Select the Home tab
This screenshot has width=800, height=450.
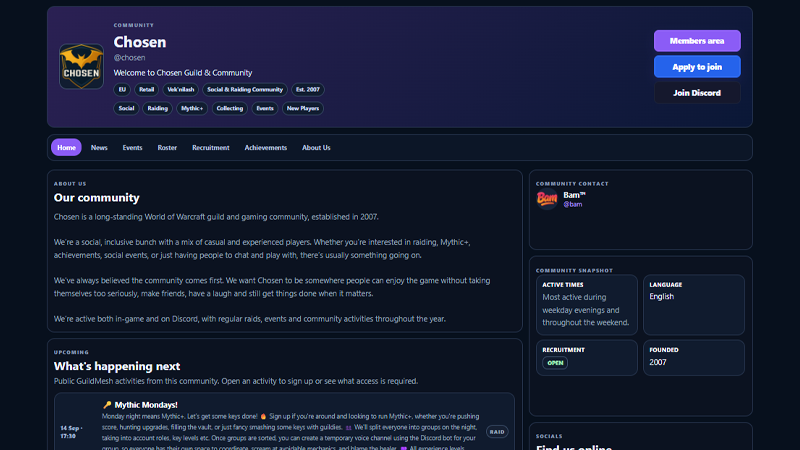pos(66,147)
